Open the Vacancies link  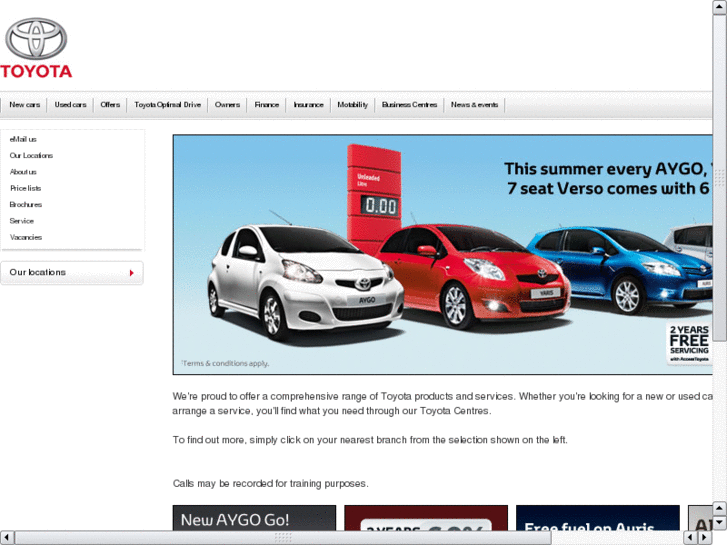point(26,237)
